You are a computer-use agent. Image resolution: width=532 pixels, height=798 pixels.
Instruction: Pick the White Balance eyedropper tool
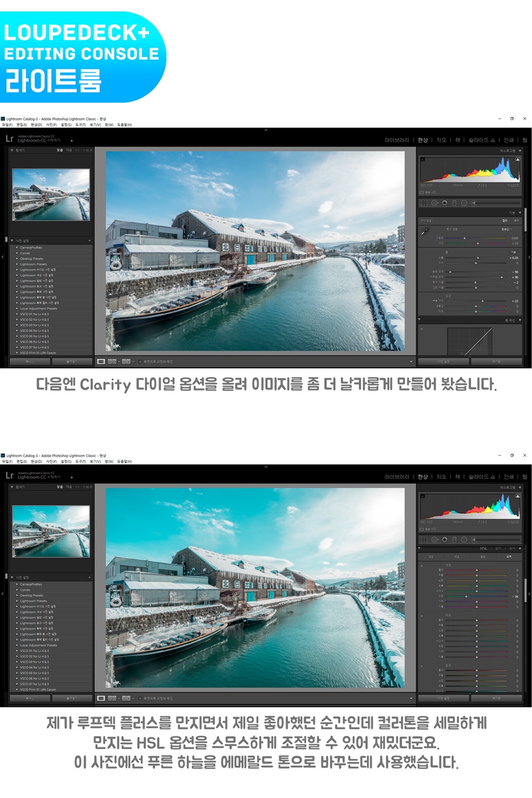click(425, 231)
